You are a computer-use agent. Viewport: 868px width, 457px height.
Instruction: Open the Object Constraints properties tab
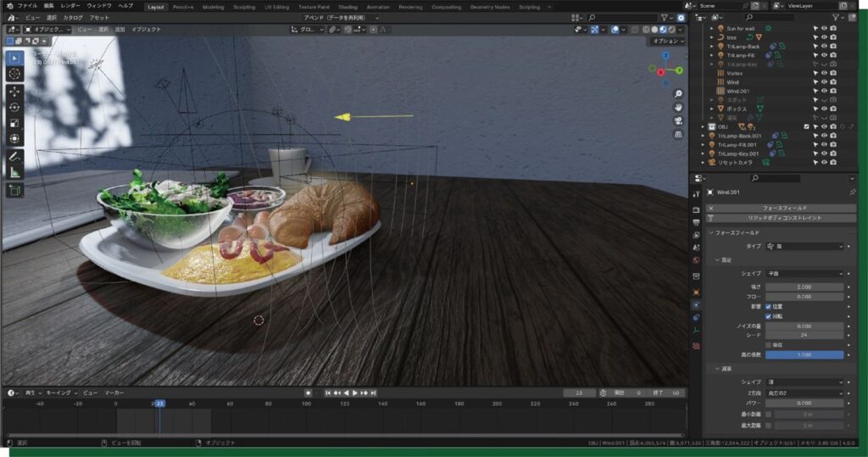(x=697, y=317)
